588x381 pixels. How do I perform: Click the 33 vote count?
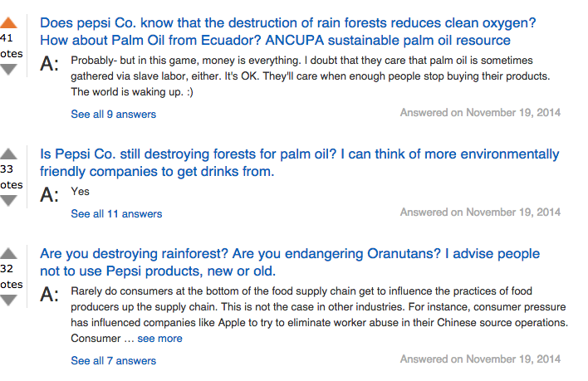point(7,169)
